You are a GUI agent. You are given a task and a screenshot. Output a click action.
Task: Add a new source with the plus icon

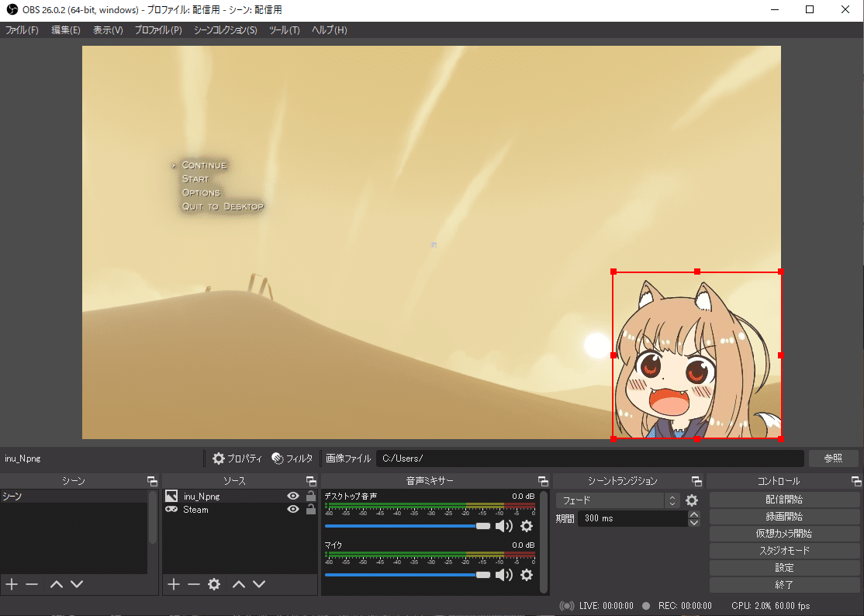tap(174, 584)
